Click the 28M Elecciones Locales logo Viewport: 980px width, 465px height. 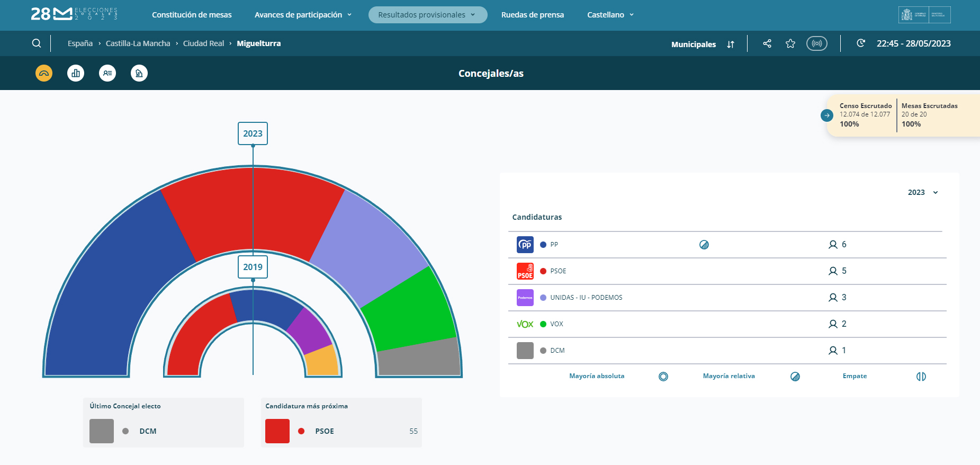point(74,14)
